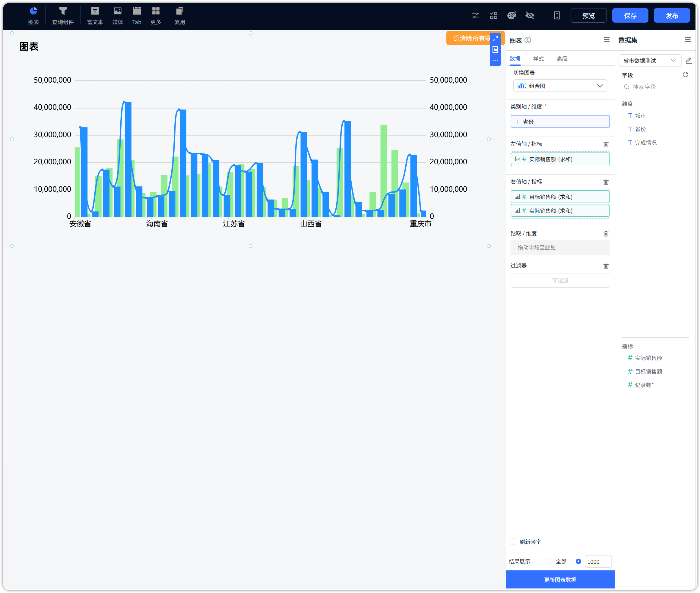Expand chart to fullscreen
This screenshot has height=593, width=700.
tap(495, 39)
